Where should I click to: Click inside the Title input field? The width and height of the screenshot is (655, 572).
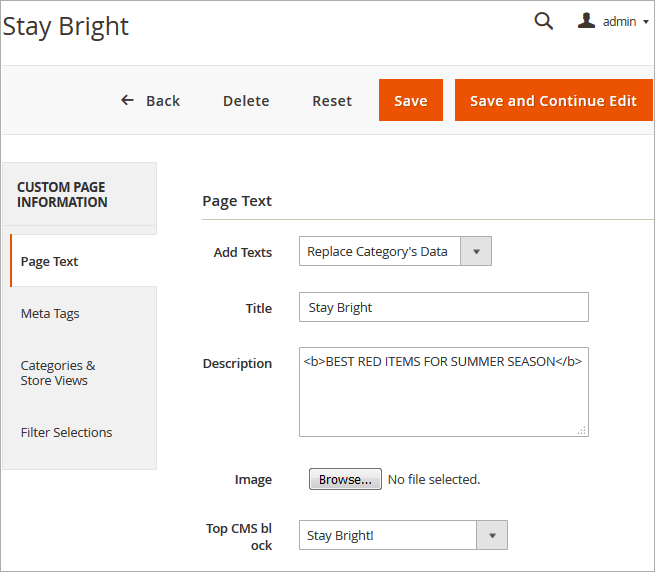pos(443,308)
